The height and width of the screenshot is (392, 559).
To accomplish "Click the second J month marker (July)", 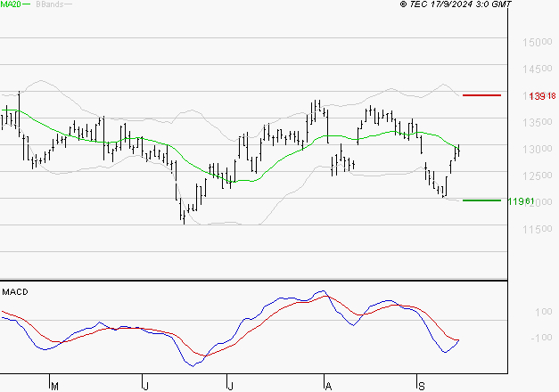I will click(x=230, y=386).
